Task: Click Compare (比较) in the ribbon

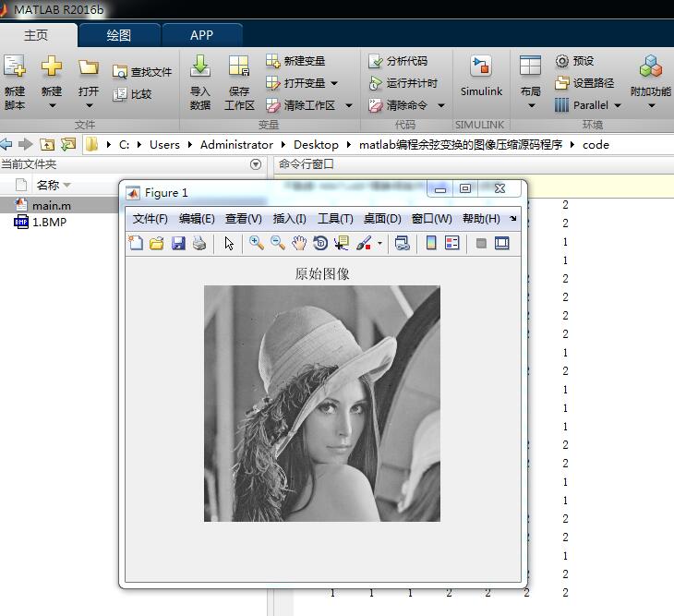Action: pyautogui.click(x=132, y=93)
